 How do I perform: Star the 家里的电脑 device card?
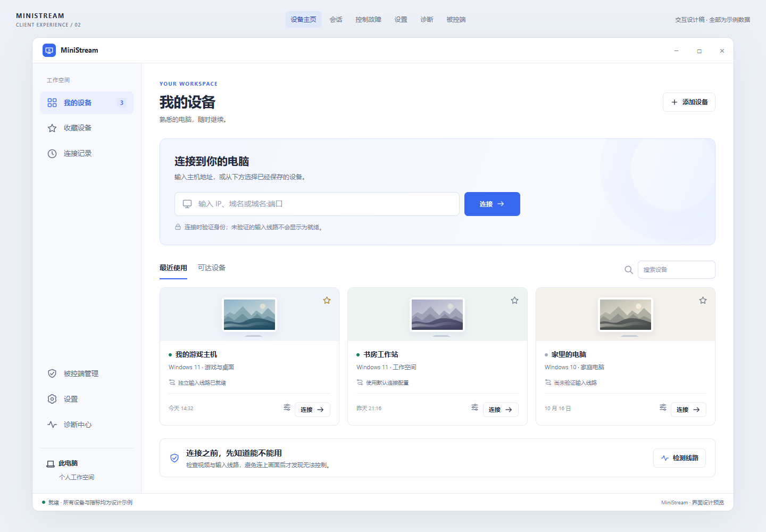703,301
